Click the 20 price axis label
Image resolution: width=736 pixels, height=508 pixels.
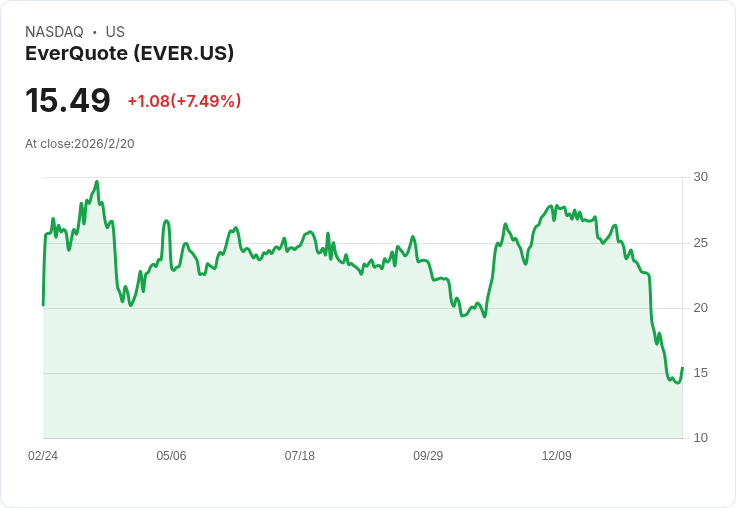click(x=700, y=308)
